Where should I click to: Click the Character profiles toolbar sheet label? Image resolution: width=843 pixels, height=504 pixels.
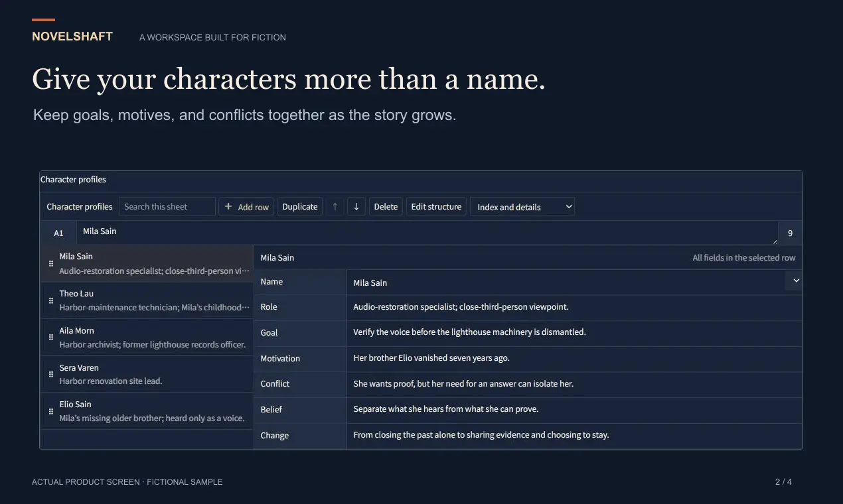click(x=80, y=207)
